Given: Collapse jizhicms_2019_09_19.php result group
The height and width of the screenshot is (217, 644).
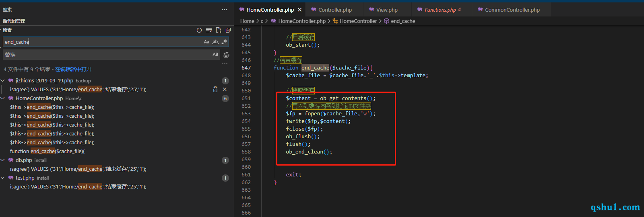Looking at the screenshot, I should 3,80.
